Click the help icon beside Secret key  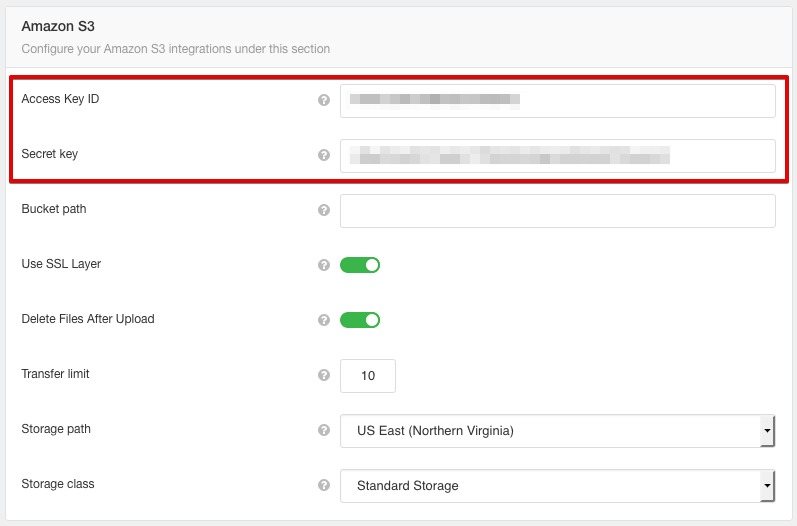pos(324,155)
